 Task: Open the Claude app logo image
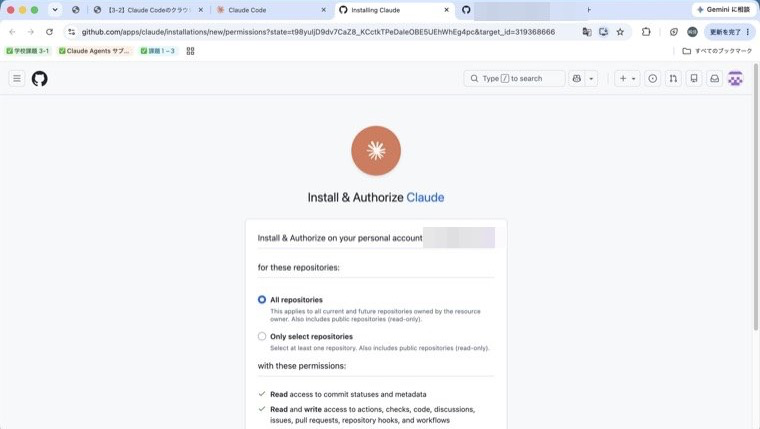[x=376, y=151]
